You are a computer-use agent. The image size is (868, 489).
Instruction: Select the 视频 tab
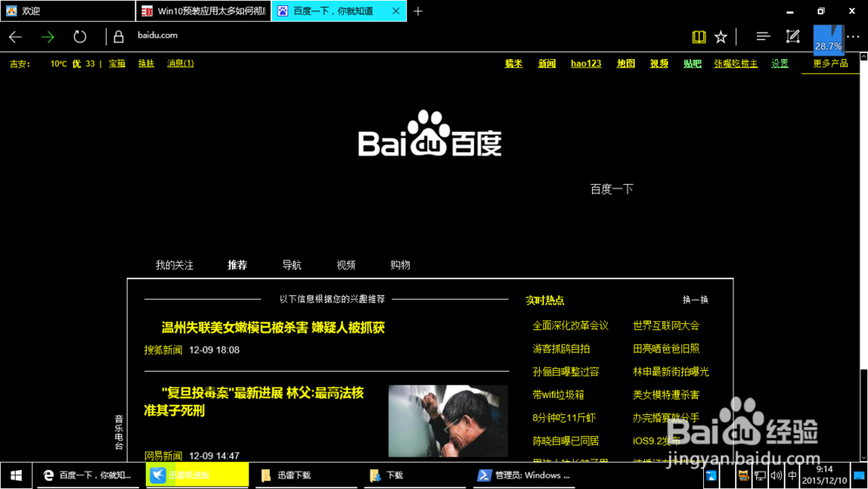pyautogui.click(x=346, y=265)
